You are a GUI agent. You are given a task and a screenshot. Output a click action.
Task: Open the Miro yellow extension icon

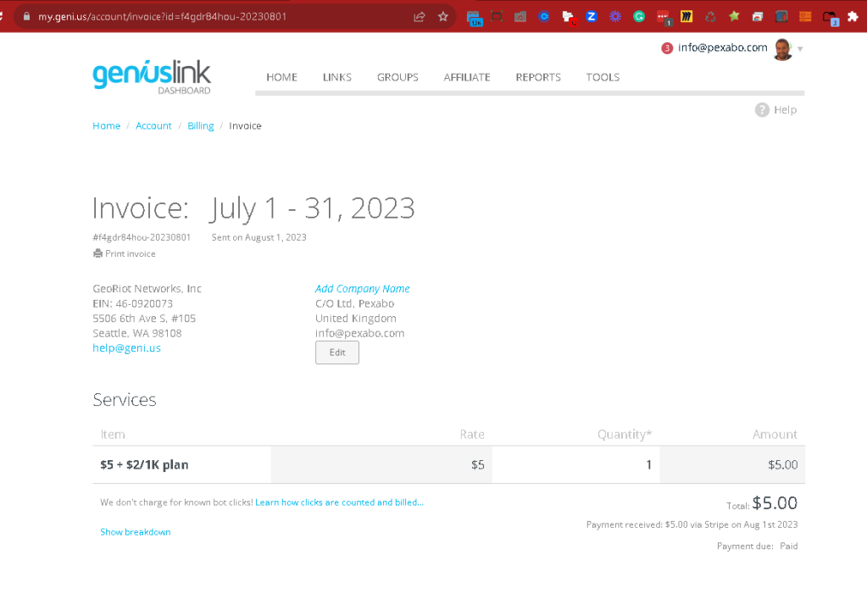coord(686,17)
